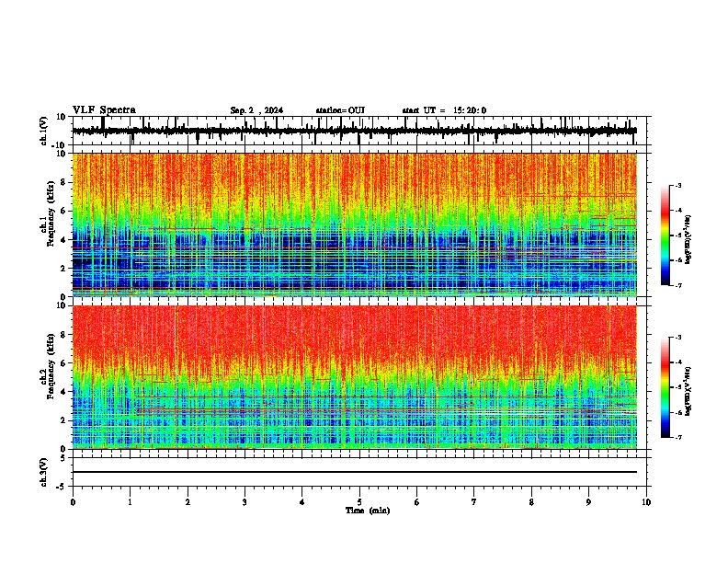Click the ch.2 color bar units label
Image resolution: width=728 pixels, height=563 pixels.
click(688, 391)
